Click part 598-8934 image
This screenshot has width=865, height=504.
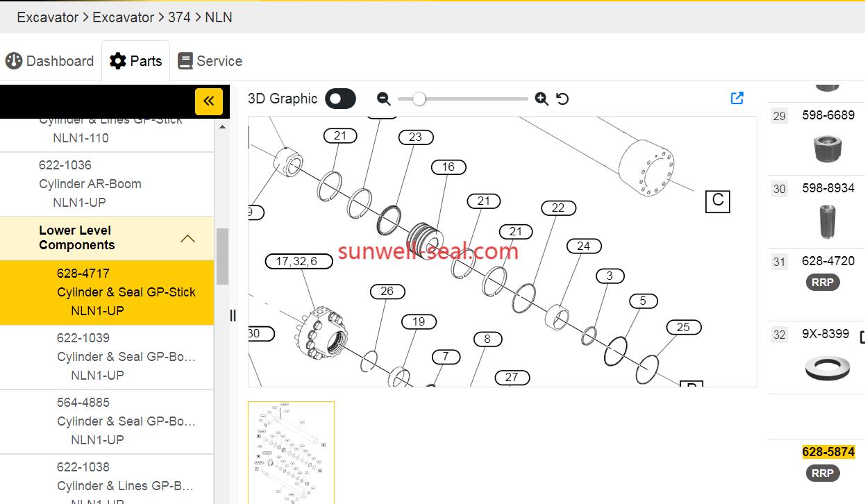pyautogui.click(x=828, y=221)
